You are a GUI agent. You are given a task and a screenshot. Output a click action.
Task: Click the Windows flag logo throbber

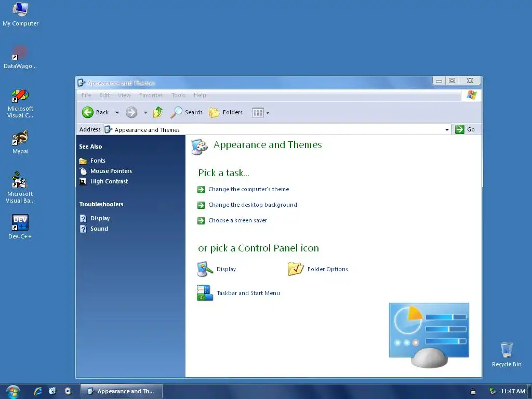472,95
